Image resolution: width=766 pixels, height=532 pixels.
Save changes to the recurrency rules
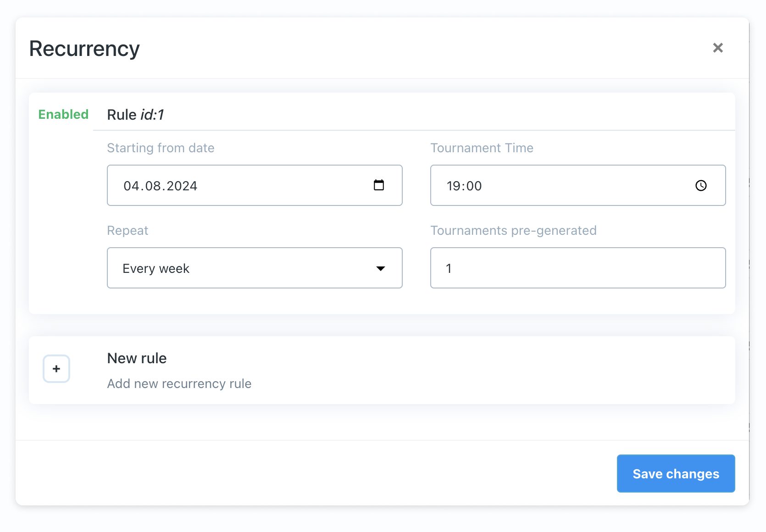click(x=676, y=473)
